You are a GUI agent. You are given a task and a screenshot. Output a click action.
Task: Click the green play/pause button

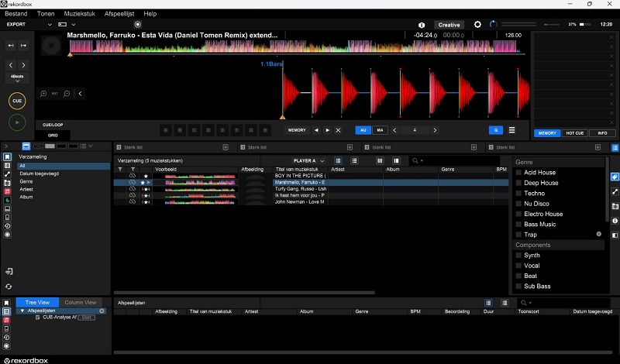point(17,122)
